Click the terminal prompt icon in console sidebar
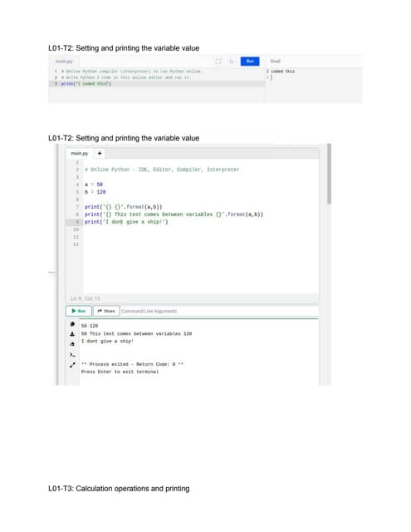Screen dimensions: 411x532 click(72, 355)
